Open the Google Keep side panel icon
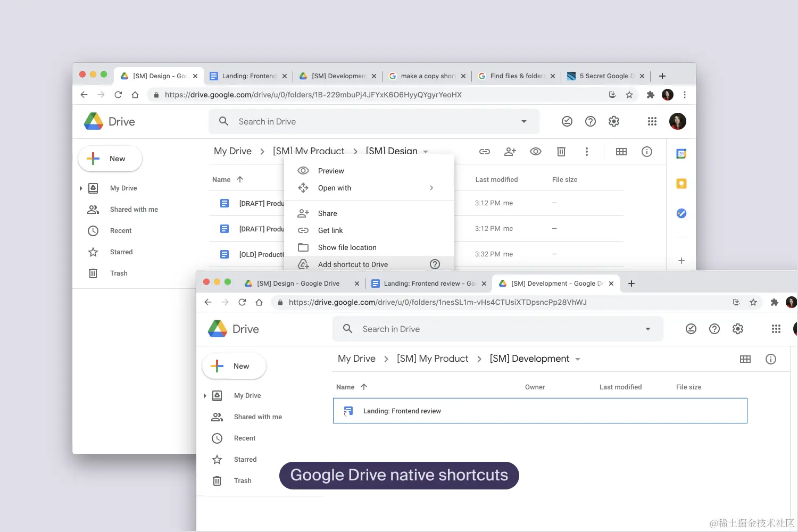 pyautogui.click(x=681, y=184)
